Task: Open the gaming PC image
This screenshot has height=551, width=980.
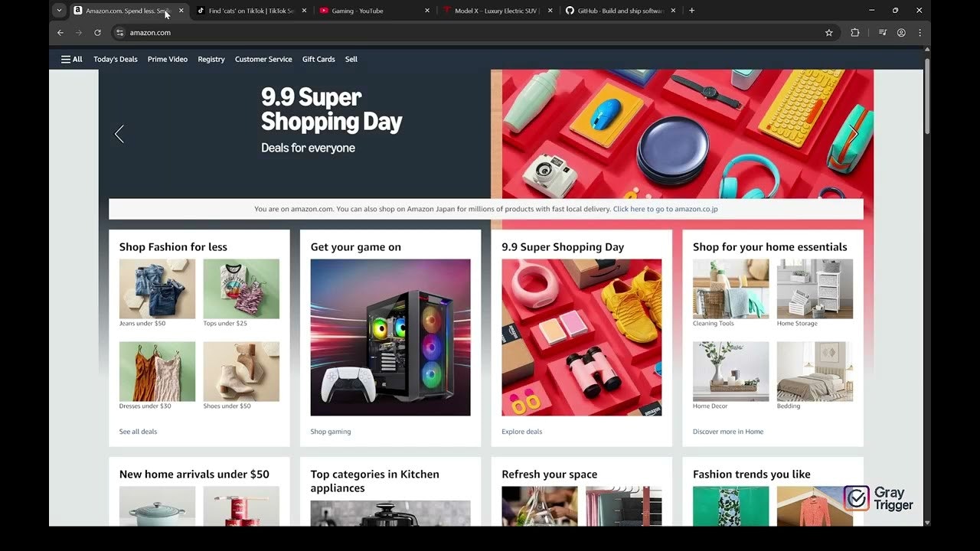Action: (390, 337)
